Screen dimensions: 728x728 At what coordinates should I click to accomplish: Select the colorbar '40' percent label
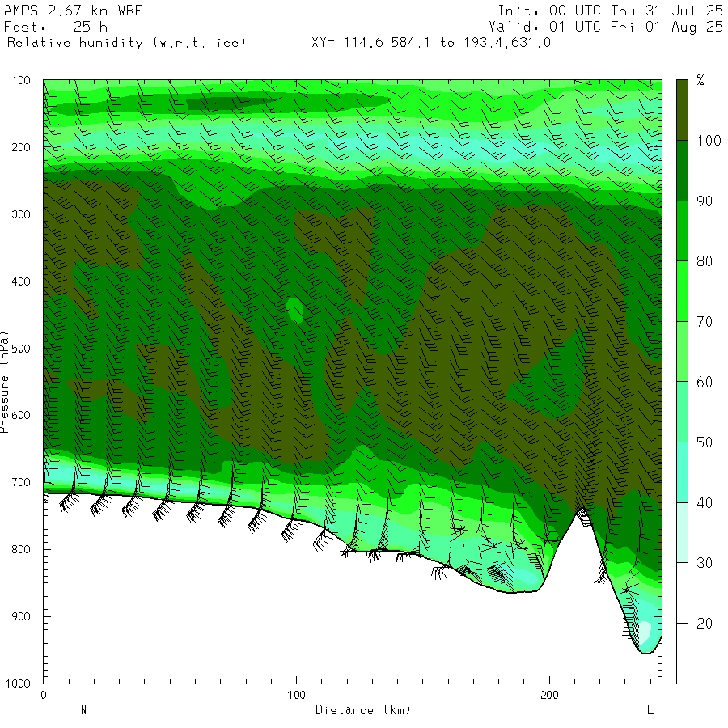705,503
